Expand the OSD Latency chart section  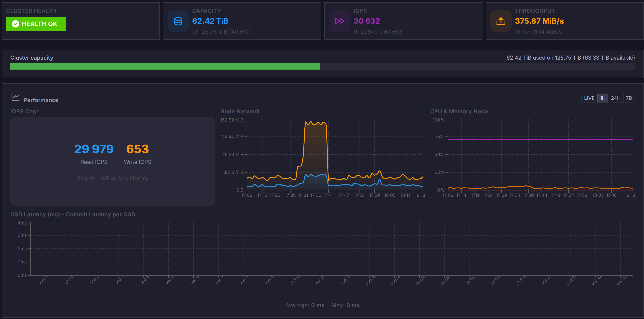coord(73,215)
